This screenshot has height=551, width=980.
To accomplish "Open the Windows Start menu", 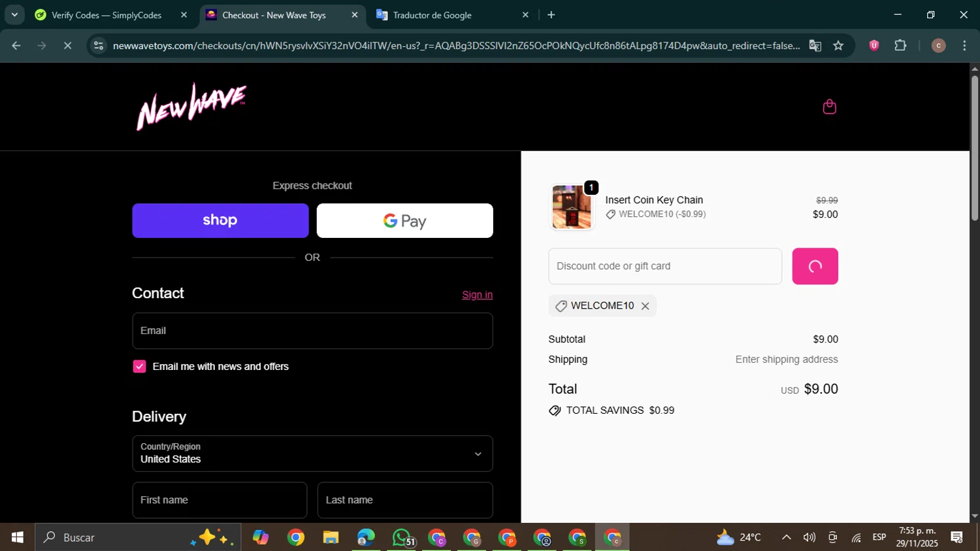I will (18, 537).
